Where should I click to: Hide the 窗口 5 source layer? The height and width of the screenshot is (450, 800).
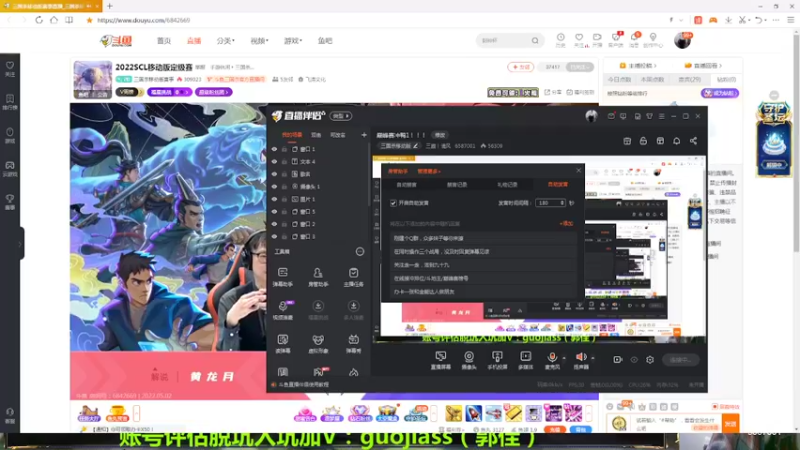[x=274, y=211]
